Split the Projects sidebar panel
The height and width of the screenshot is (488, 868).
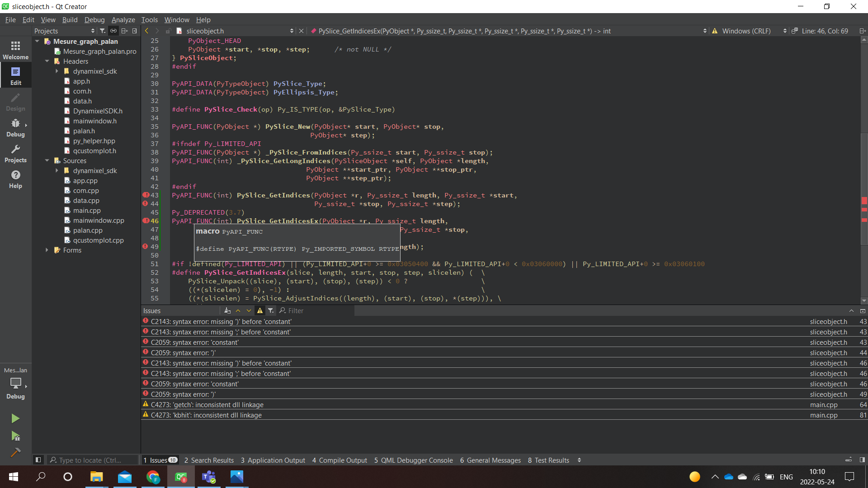click(124, 31)
